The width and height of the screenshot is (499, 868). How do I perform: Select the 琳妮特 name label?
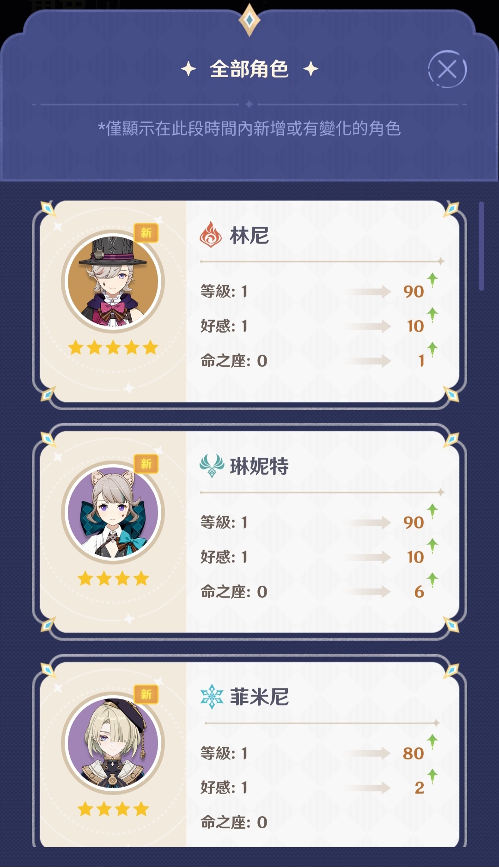point(259,467)
